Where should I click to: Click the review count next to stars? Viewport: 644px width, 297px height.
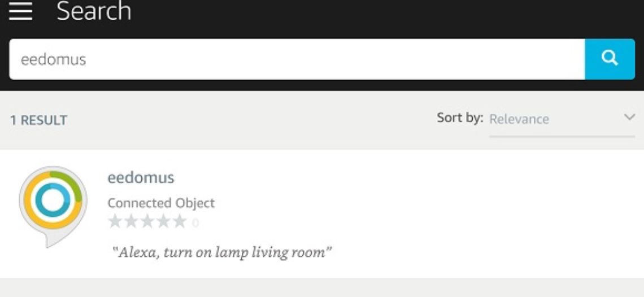click(195, 223)
